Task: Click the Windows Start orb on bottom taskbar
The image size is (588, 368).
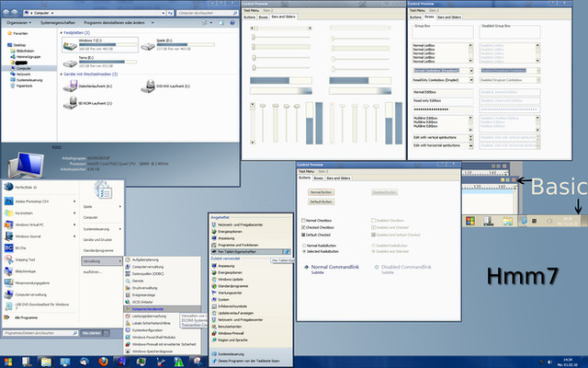Action: pyautogui.click(x=7, y=362)
